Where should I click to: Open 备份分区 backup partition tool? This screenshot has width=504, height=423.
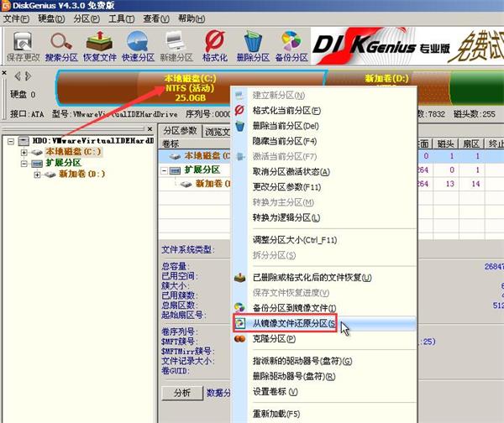click(x=291, y=46)
